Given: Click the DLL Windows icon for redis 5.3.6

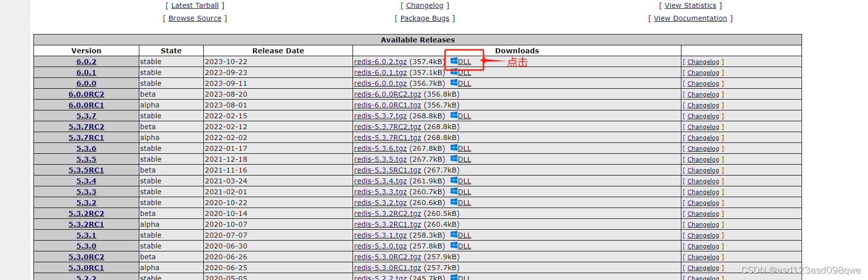Looking at the screenshot, I should [x=453, y=148].
